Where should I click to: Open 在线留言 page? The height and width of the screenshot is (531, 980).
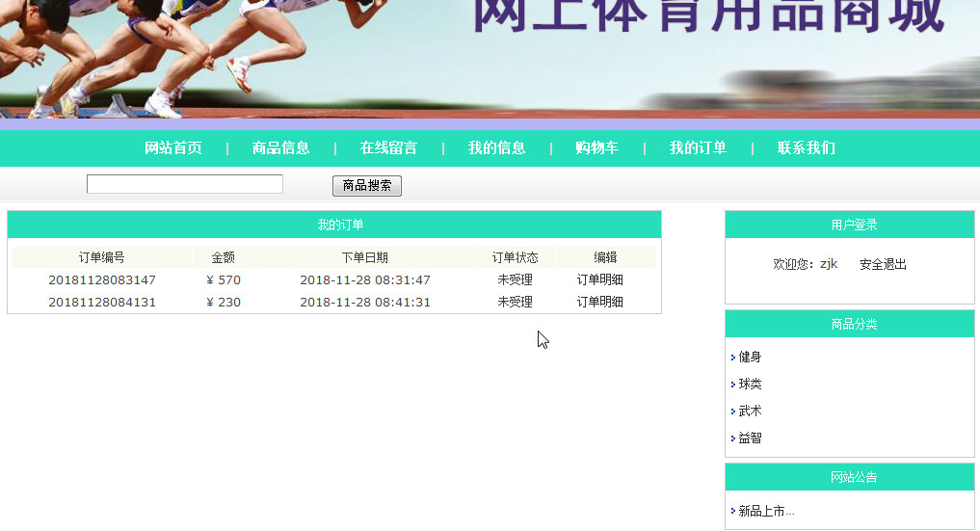tap(388, 148)
